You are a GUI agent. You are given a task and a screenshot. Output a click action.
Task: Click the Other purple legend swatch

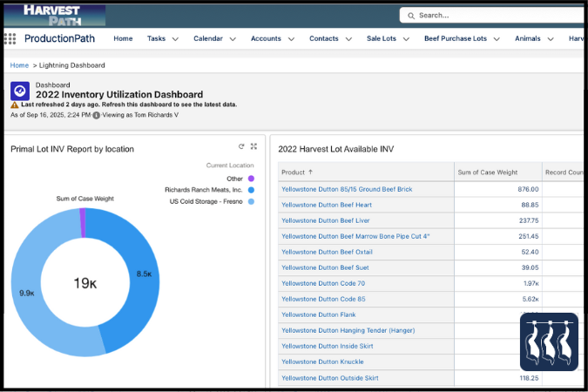click(x=251, y=179)
